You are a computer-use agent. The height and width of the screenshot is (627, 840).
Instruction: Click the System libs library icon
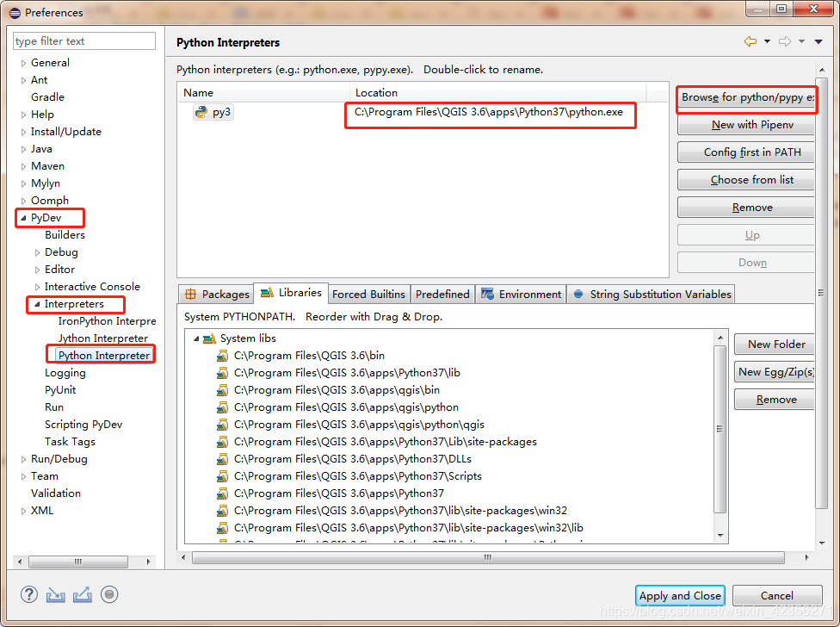(209, 338)
